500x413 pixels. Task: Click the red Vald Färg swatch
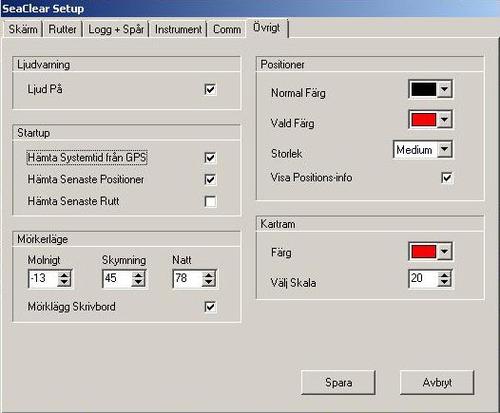424,119
